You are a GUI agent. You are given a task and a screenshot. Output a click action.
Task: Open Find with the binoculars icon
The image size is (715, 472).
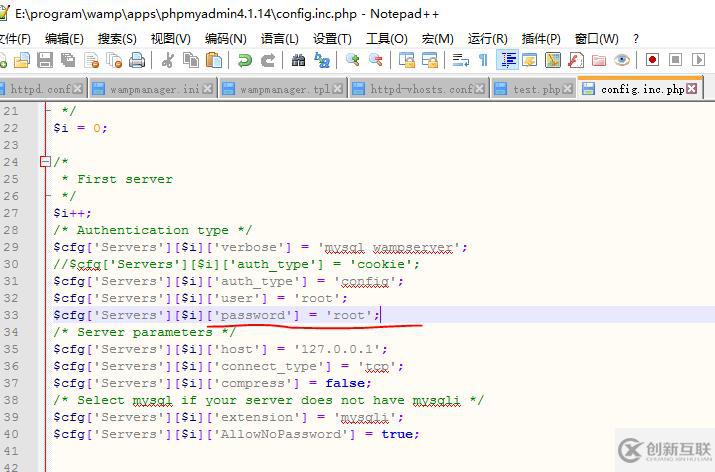[298, 60]
